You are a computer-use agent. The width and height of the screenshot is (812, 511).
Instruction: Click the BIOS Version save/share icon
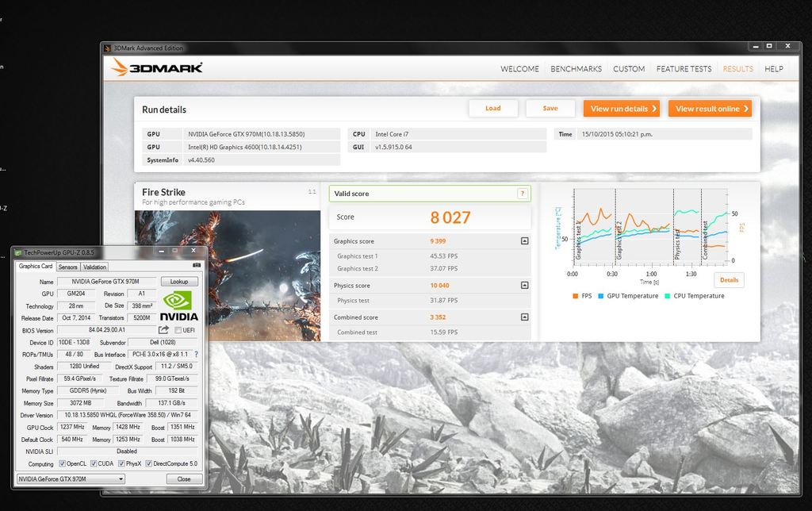[163, 329]
